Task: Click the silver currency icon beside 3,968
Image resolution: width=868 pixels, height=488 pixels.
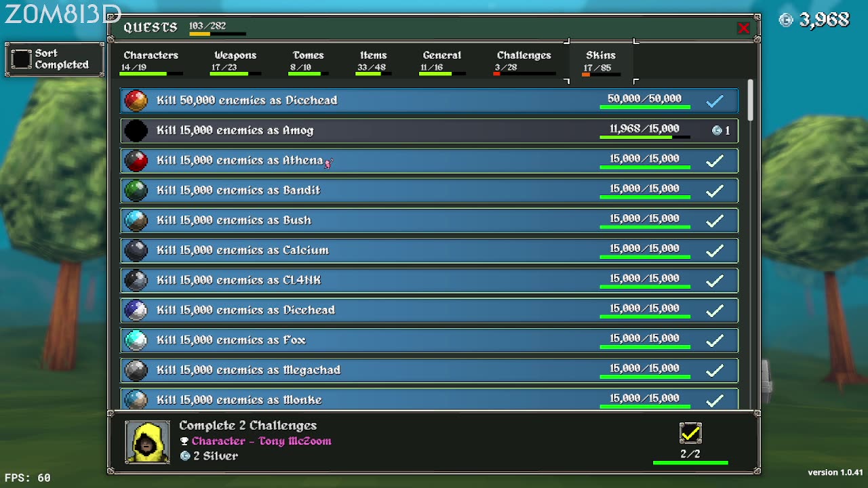Action: coord(786,20)
